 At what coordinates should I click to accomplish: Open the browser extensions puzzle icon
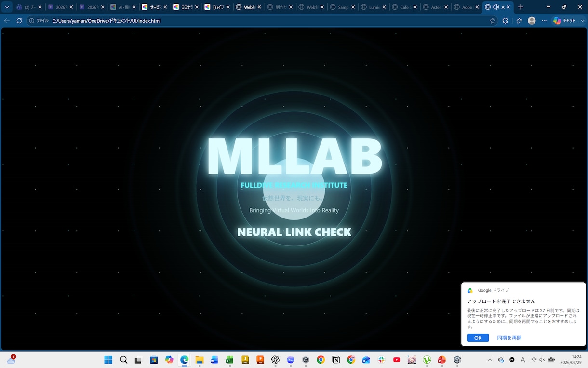506,21
